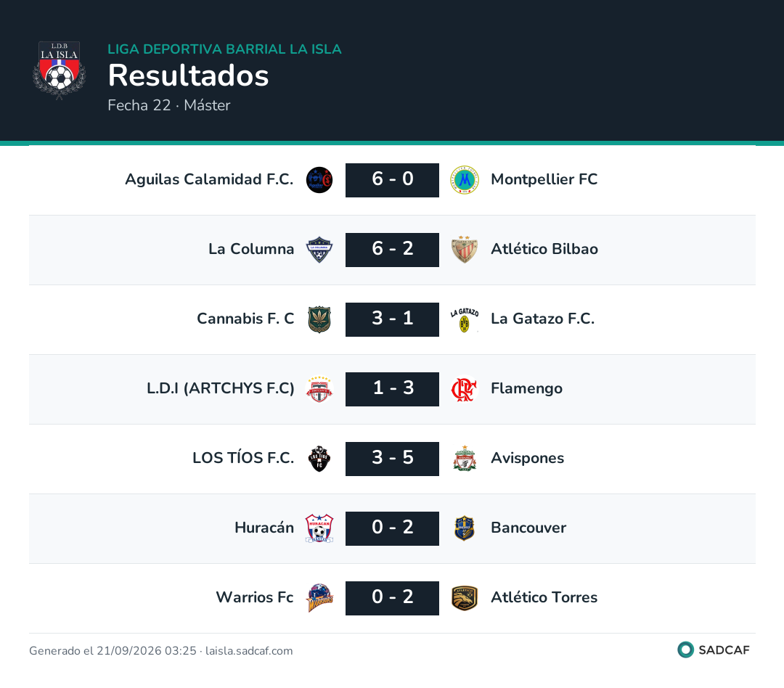
Task: Click the 3 - 5 score box
Action: pos(392,459)
